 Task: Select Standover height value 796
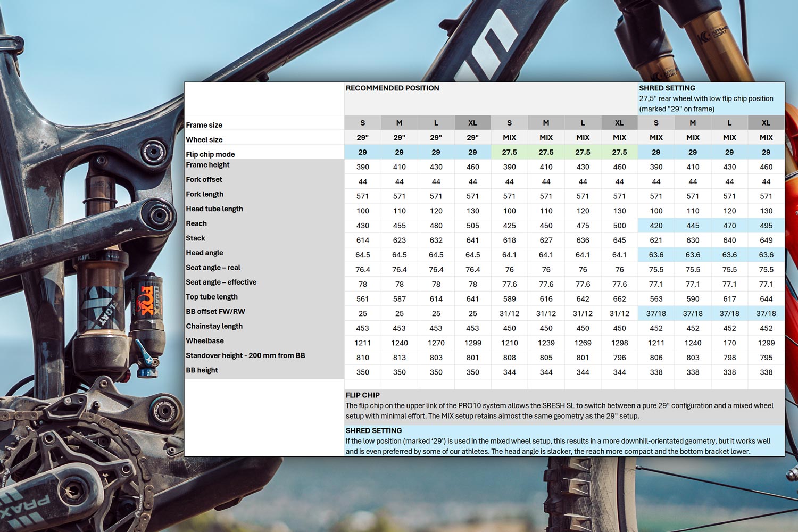coord(620,358)
